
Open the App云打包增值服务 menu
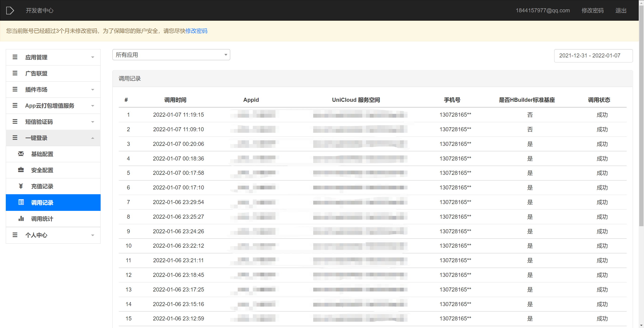(x=50, y=106)
